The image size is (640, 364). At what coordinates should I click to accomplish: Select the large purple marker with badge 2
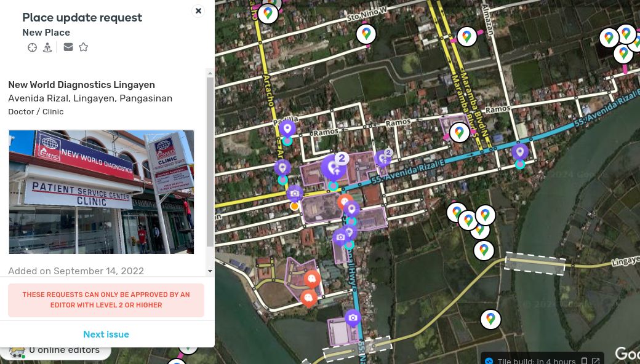pos(333,168)
